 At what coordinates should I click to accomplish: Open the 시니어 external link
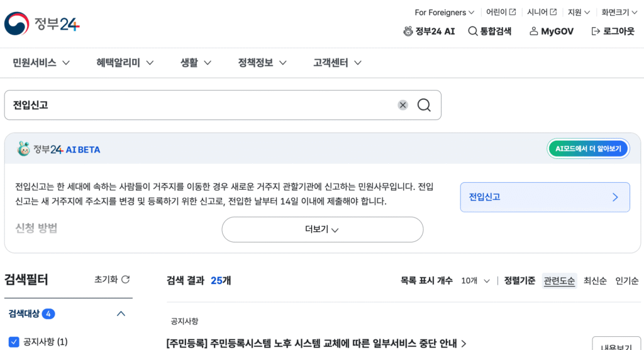(541, 13)
